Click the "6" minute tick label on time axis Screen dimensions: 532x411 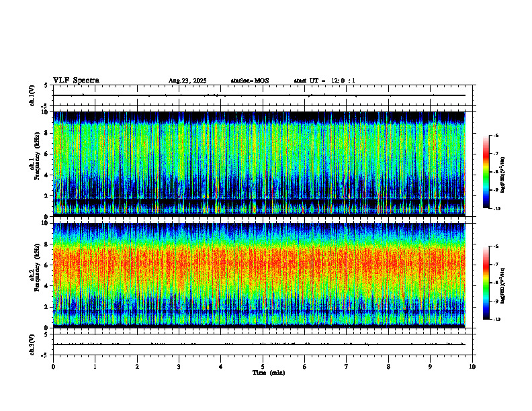tap(305, 367)
